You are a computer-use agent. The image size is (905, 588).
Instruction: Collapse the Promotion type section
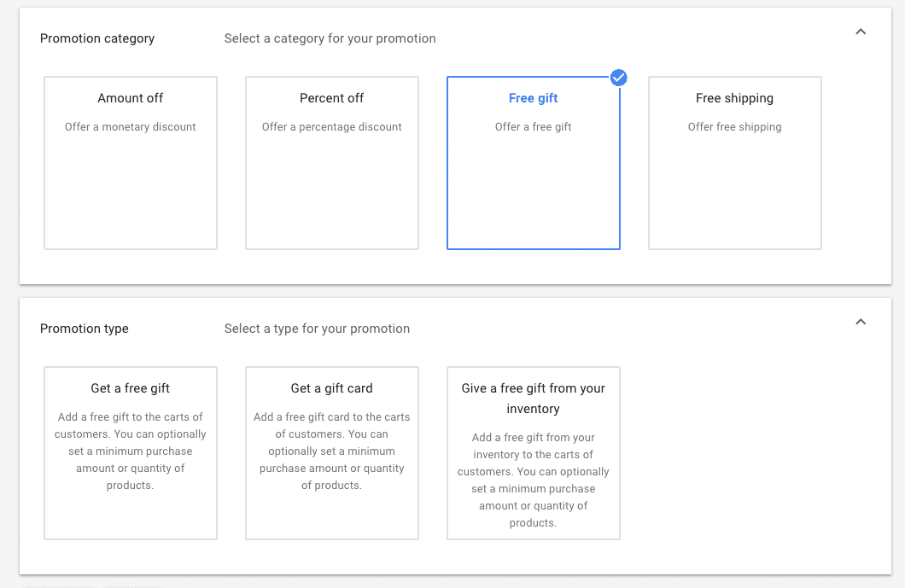point(861,322)
